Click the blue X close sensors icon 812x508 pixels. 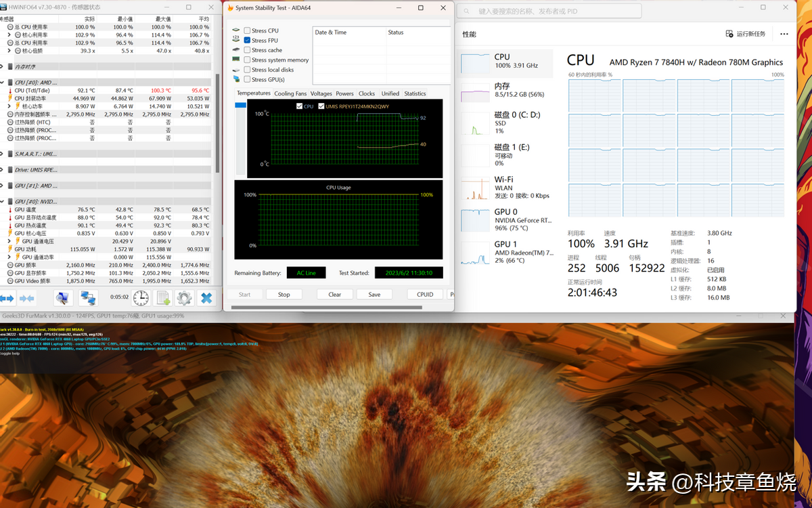pos(206,298)
